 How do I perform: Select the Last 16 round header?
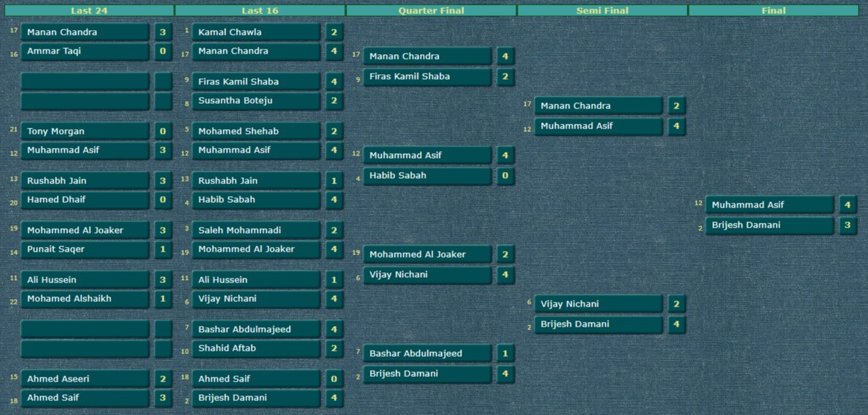pos(260,11)
